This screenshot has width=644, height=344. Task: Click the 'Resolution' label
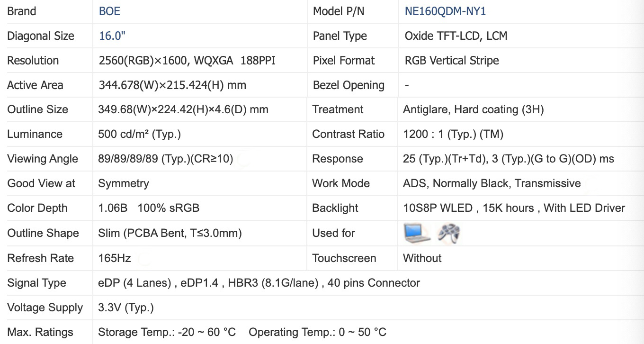pyautogui.click(x=33, y=61)
